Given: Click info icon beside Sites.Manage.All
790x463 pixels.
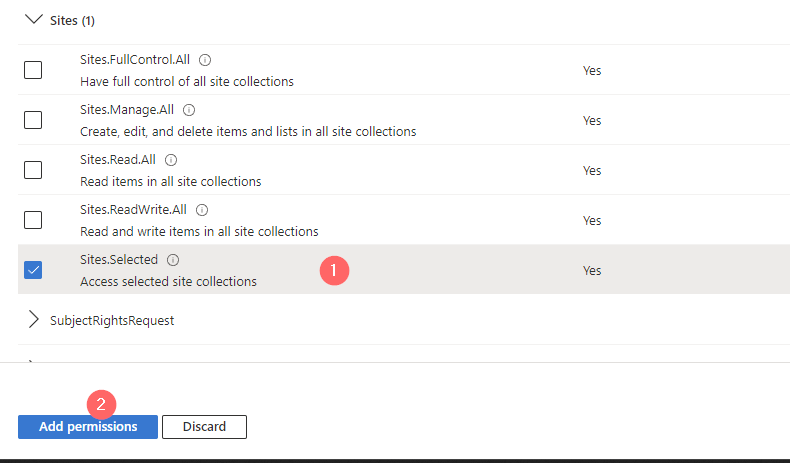Looking at the screenshot, I should point(189,110).
